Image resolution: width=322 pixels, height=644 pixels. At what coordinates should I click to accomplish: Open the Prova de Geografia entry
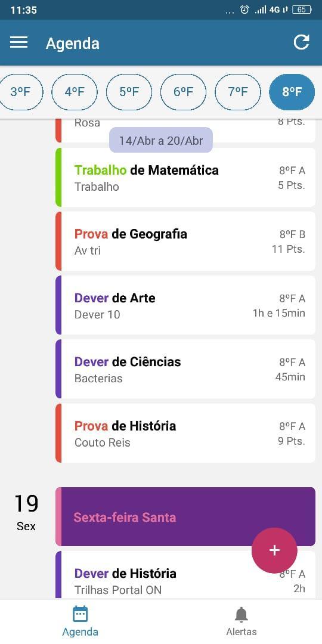pyautogui.click(x=185, y=241)
